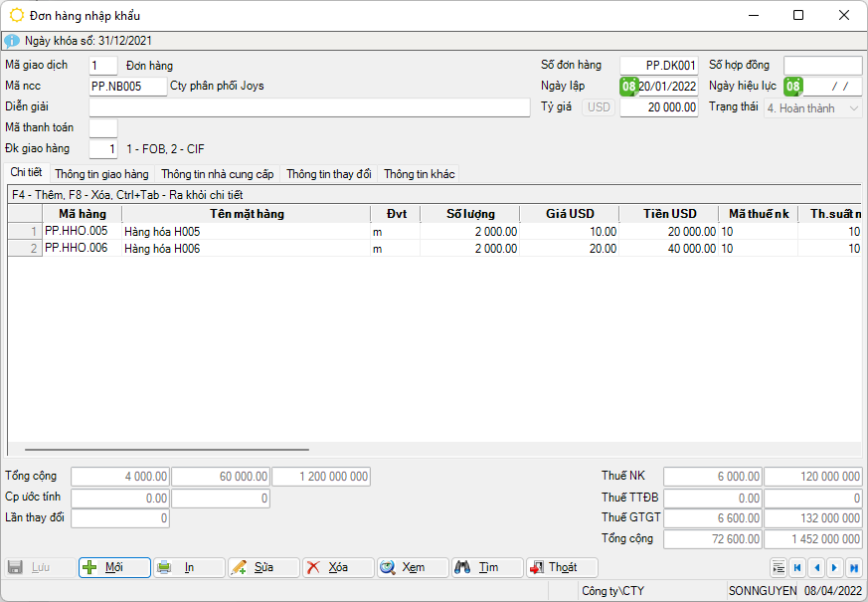Open the record list icon beside navigation arrows
This screenshot has height=602, width=868.
779,568
